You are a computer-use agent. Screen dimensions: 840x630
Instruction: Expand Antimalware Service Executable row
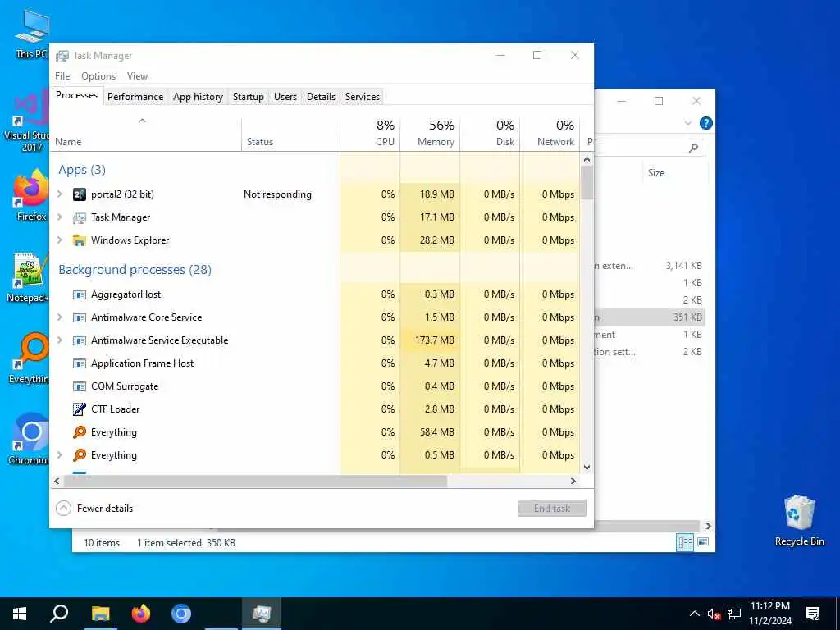[x=60, y=340]
